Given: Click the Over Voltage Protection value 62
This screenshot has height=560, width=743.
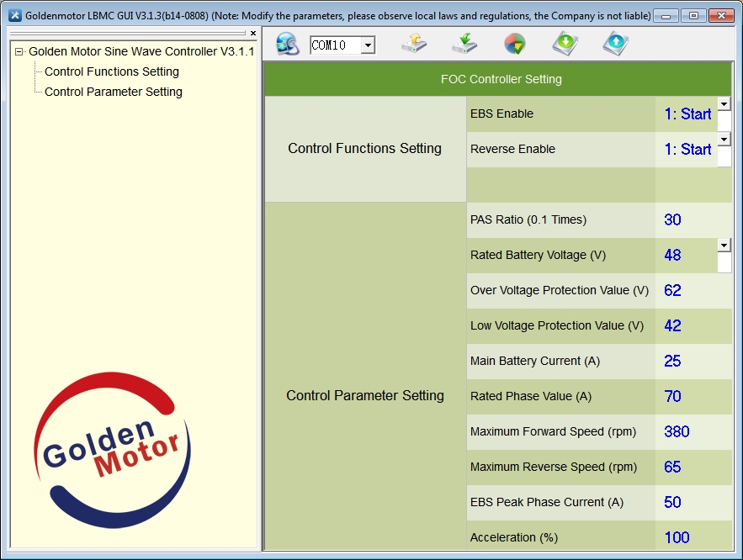Looking at the screenshot, I should point(672,291).
